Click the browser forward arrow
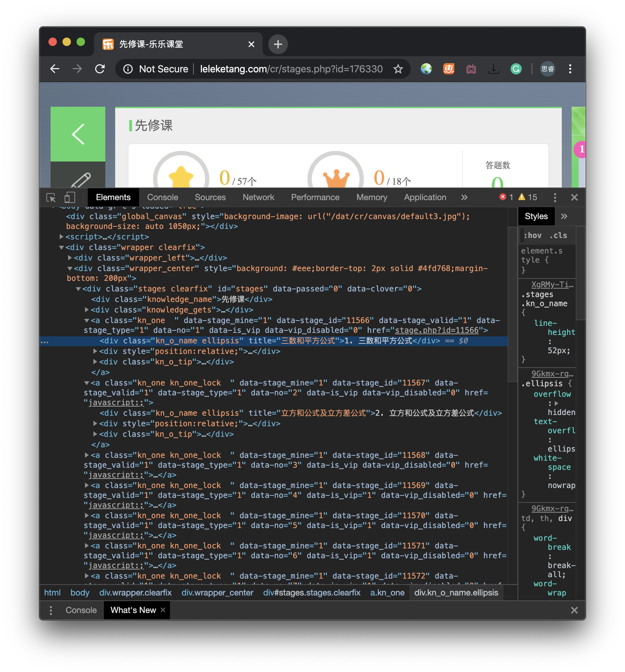This screenshot has height=672, width=625. click(77, 69)
